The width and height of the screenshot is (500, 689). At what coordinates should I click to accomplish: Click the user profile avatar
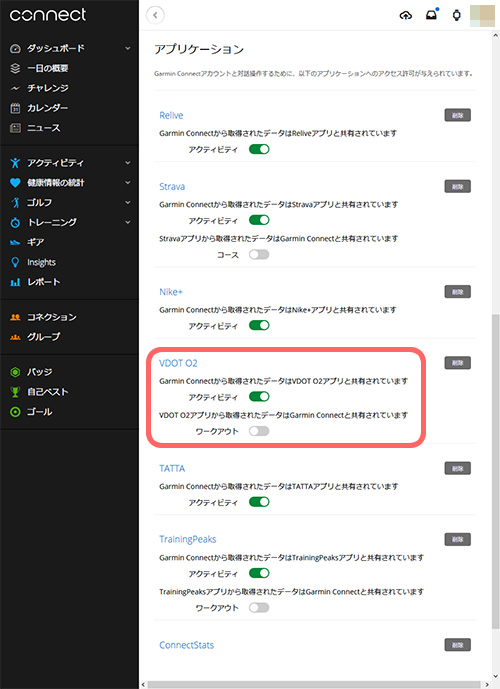tap(482, 15)
